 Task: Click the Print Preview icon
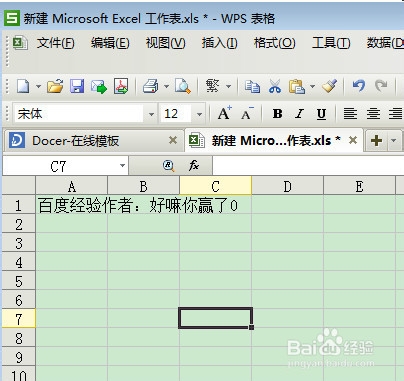click(183, 86)
